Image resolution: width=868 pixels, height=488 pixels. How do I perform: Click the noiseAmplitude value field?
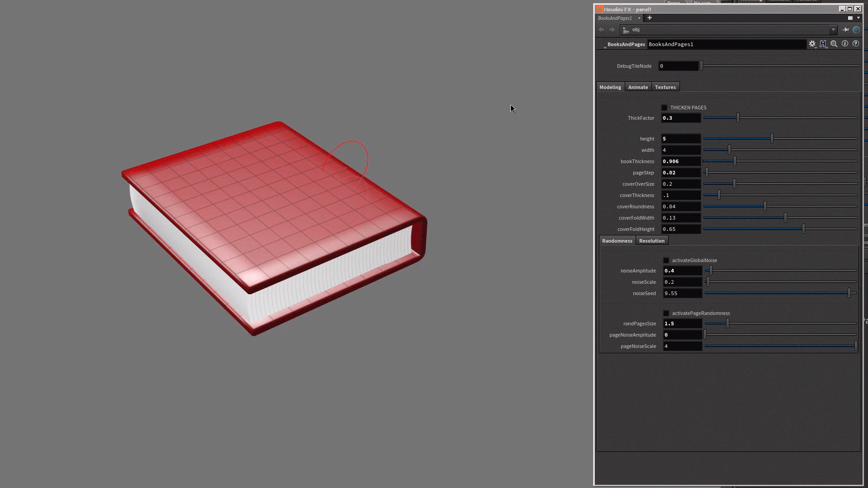tap(683, 271)
